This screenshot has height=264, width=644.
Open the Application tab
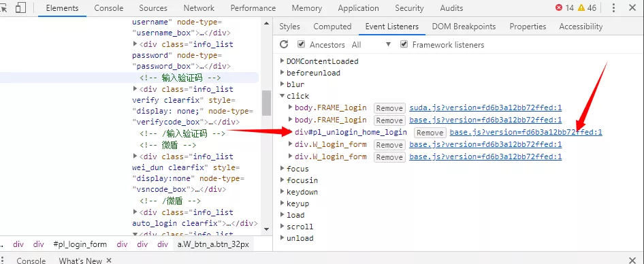[x=359, y=7]
